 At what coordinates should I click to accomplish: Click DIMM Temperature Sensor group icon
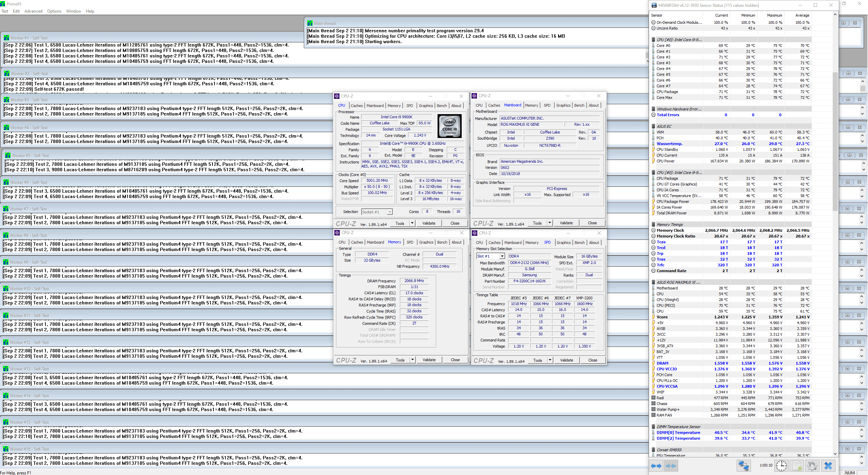coord(653,427)
